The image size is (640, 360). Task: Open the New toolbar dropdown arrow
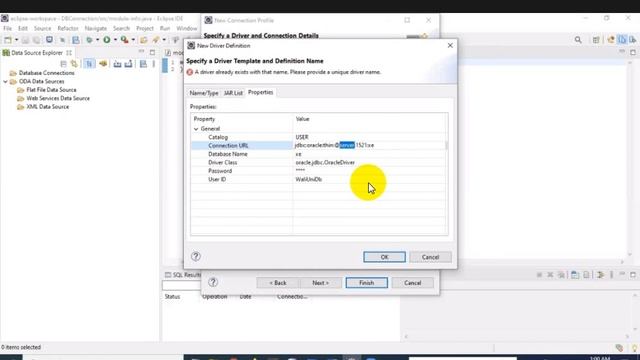[16, 40]
